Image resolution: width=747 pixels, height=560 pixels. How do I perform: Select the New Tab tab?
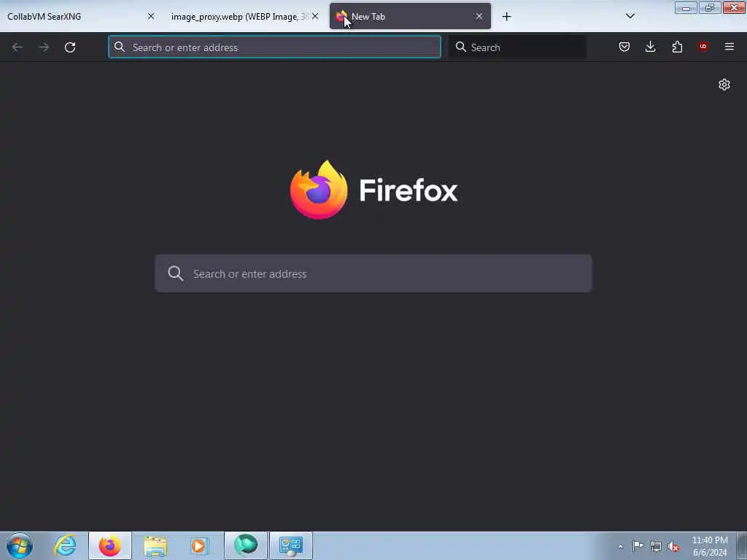410,17
